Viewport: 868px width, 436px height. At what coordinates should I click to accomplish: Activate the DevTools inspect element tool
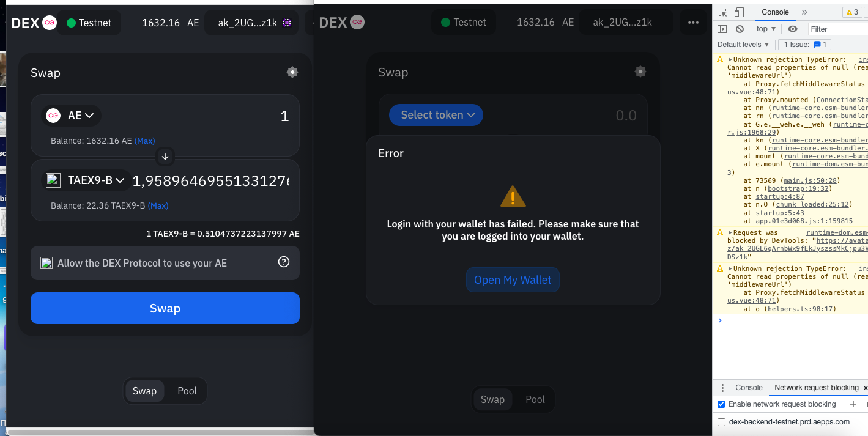pyautogui.click(x=723, y=12)
